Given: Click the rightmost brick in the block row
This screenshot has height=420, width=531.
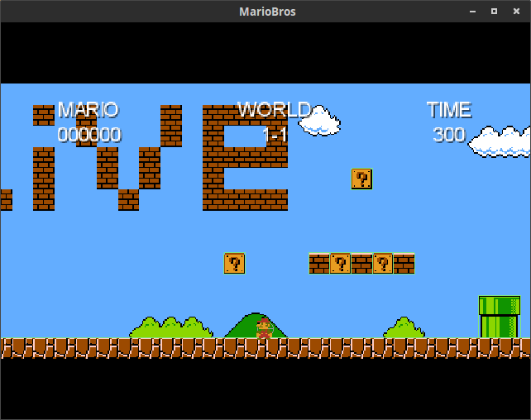Looking at the screenshot, I should (x=404, y=263).
